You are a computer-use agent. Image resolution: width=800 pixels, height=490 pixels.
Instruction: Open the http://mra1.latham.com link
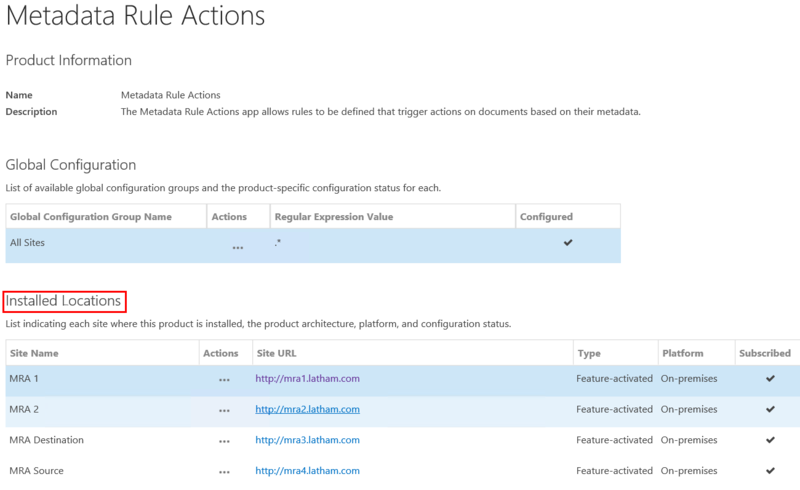(307, 379)
